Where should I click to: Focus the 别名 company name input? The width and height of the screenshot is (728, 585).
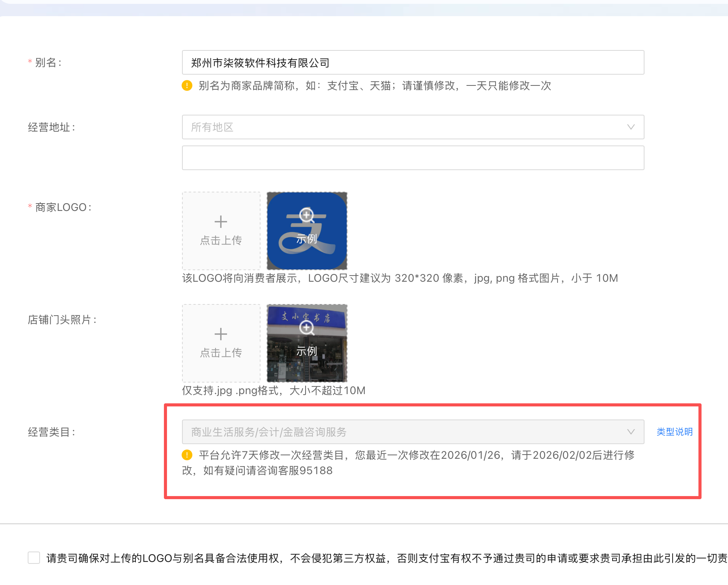coord(413,62)
